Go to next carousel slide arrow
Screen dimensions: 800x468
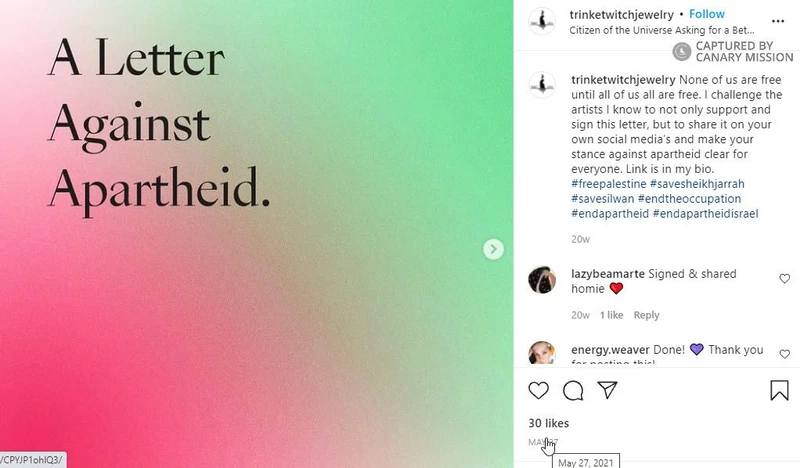[493, 249]
